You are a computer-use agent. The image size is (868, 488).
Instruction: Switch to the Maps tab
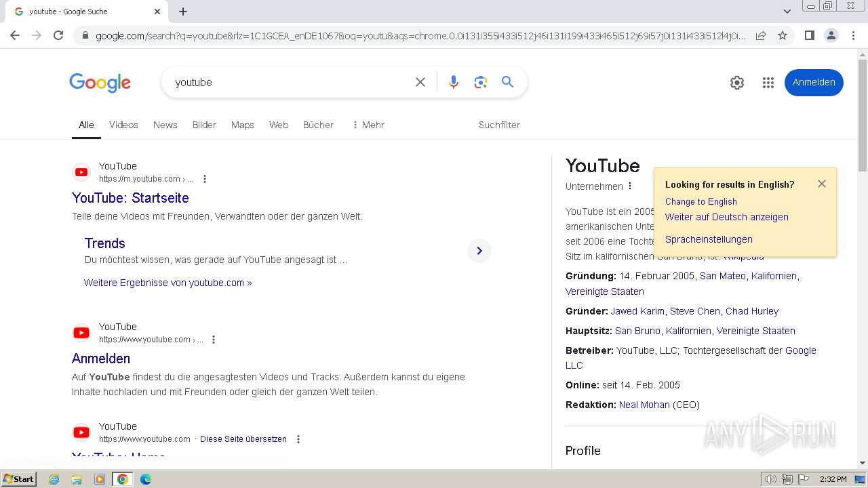click(x=242, y=125)
